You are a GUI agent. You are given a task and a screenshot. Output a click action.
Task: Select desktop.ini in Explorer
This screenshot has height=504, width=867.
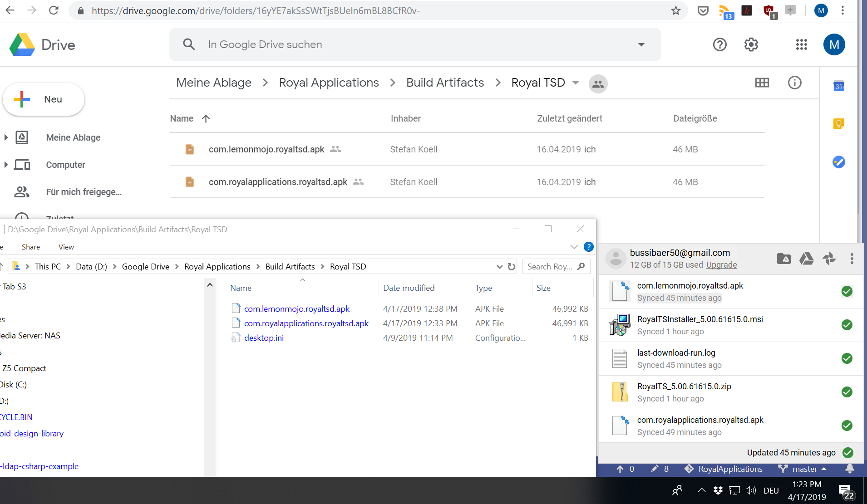click(x=264, y=338)
